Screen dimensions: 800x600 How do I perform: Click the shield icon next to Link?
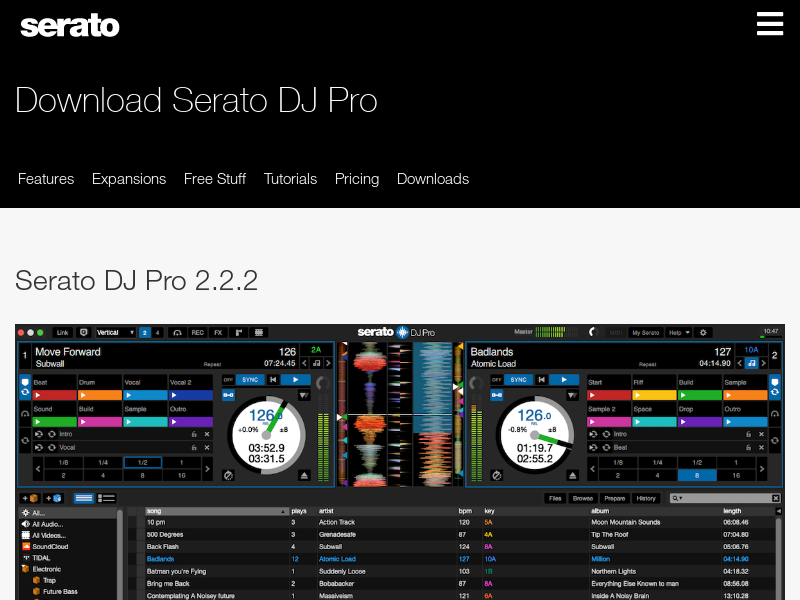(x=84, y=333)
